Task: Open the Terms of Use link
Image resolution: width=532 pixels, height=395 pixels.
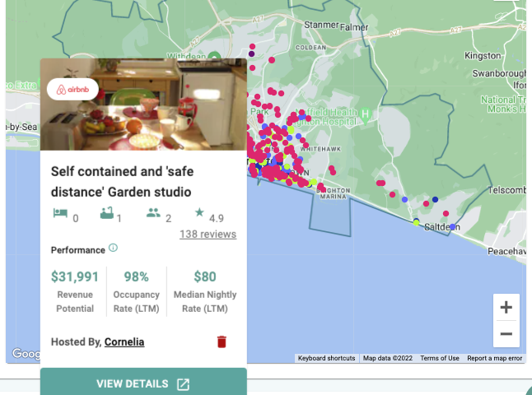Action: click(x=440, y=358)
